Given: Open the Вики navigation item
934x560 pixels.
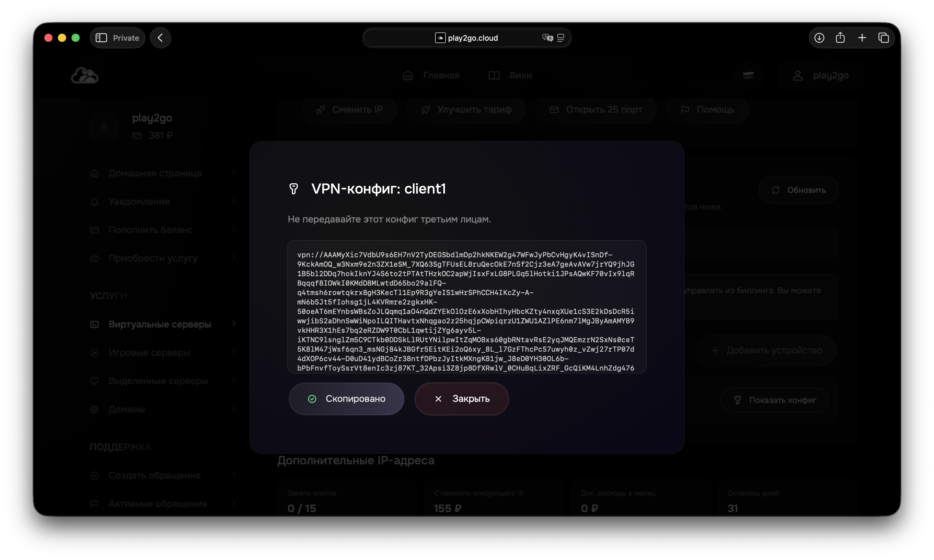Looking at the screenshot, I should click(x=510, y=76).
